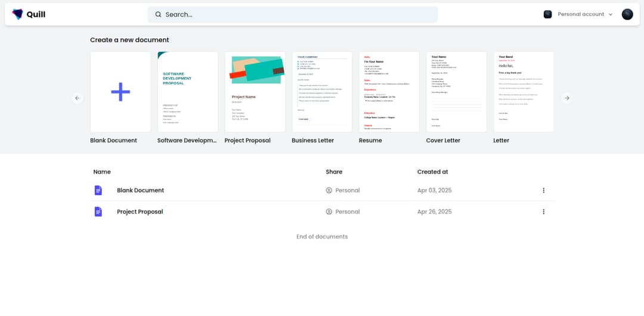Select the Software Development Proposal template

(187, 92)
